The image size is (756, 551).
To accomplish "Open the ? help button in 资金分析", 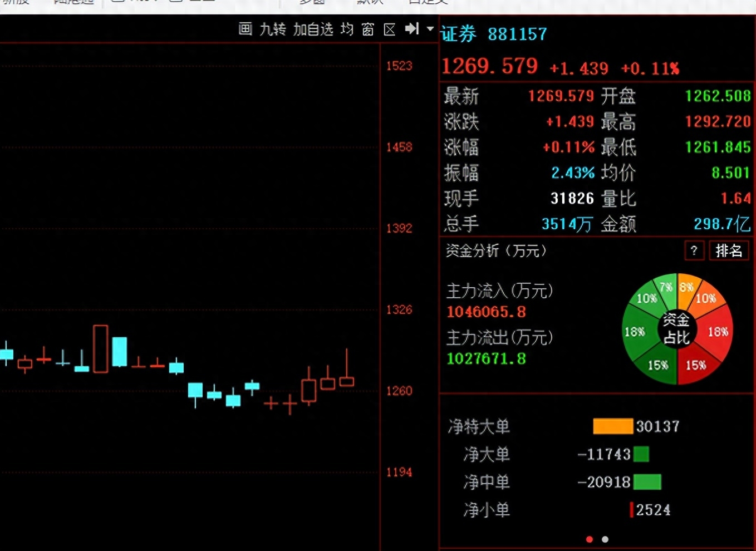I will point(694,250).
